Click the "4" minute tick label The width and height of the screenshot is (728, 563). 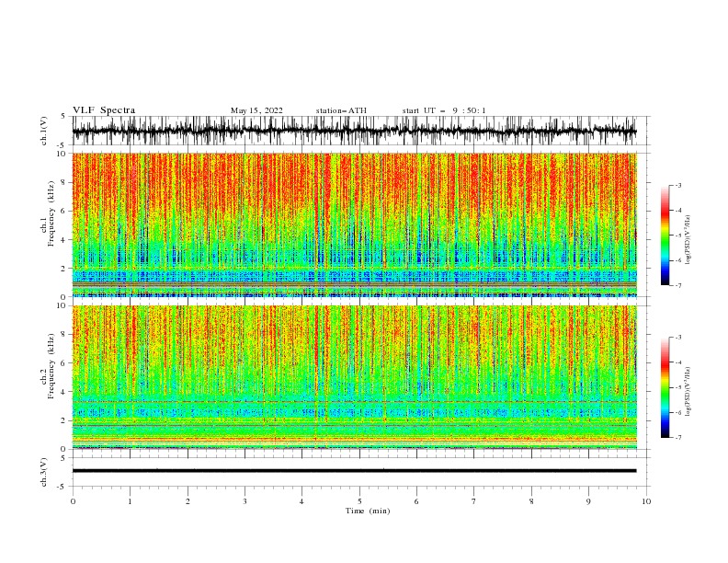click(x=301, y=501)
